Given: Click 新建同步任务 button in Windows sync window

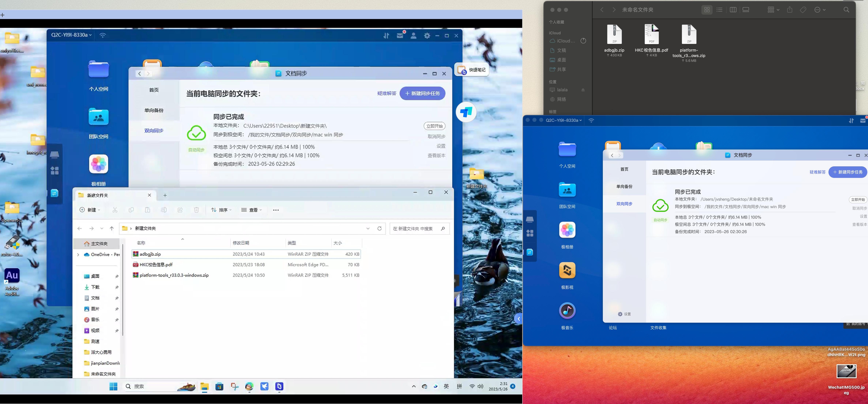Looking at the screenshot, I should coord(422,93).
